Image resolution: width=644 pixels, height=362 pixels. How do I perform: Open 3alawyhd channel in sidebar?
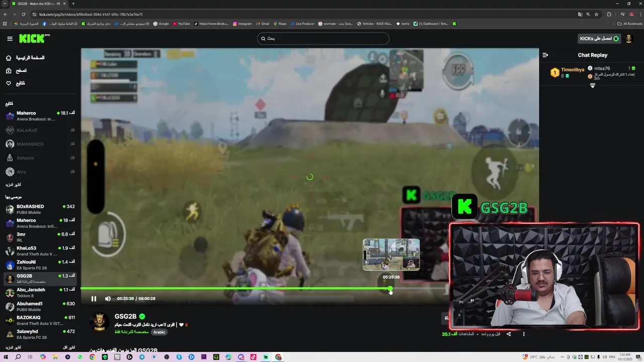(x=40, y=334)
